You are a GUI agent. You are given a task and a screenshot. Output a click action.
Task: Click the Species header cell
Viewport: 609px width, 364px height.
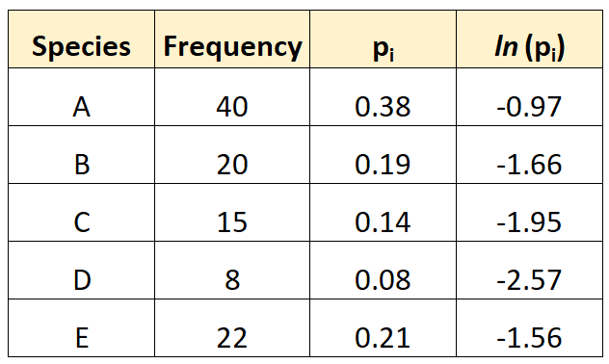(82, 39)
